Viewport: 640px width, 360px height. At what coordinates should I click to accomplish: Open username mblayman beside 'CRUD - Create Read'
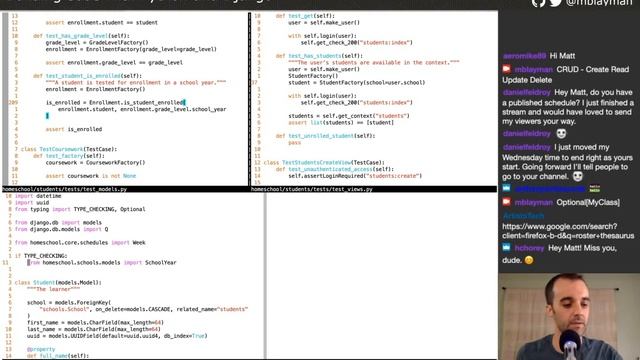click(x=533, y=69)
